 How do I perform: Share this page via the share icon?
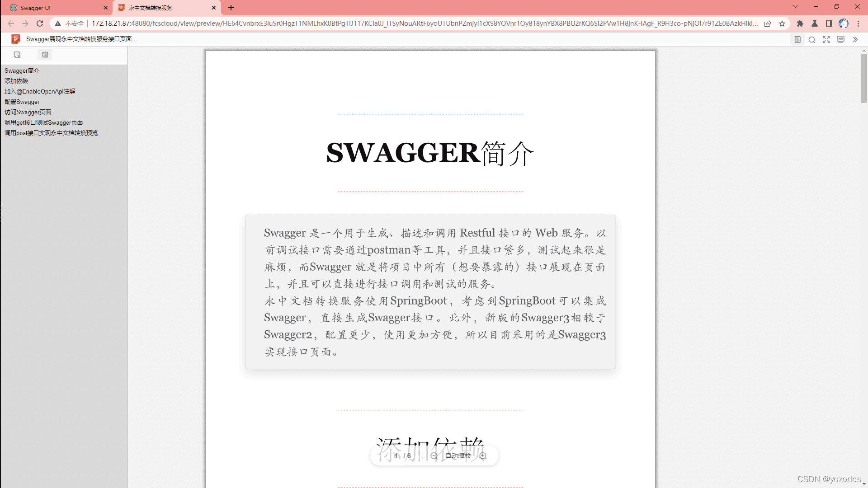pos(768,23)
